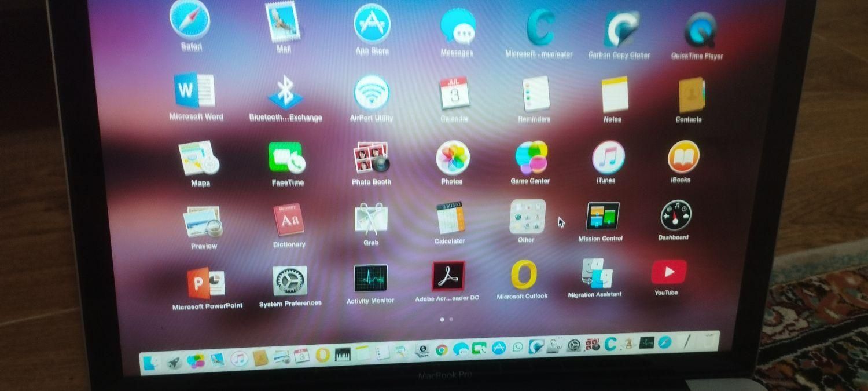Launch Mail from the Launchpad grid
868x391 pixels.
[x=282, y=21]
